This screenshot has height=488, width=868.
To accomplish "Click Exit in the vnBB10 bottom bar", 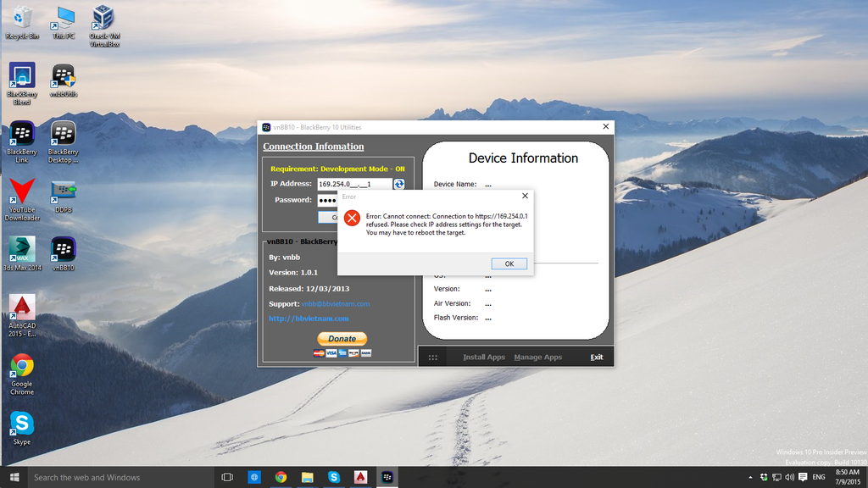I will (596, 358).
